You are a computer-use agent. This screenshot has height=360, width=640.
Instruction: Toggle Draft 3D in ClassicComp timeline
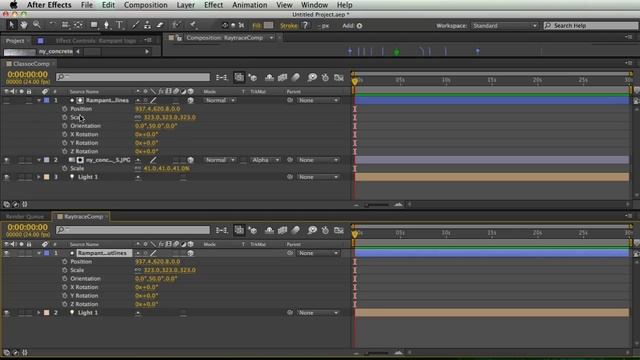253,77
